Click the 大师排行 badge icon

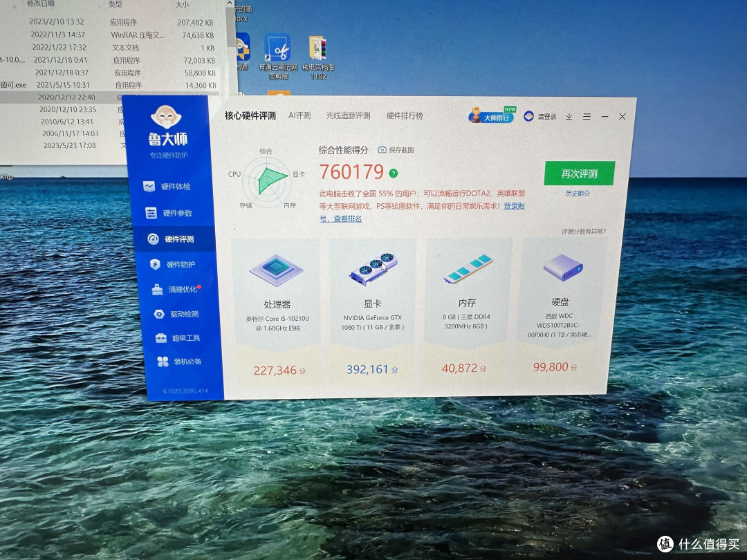click(492, 115)
